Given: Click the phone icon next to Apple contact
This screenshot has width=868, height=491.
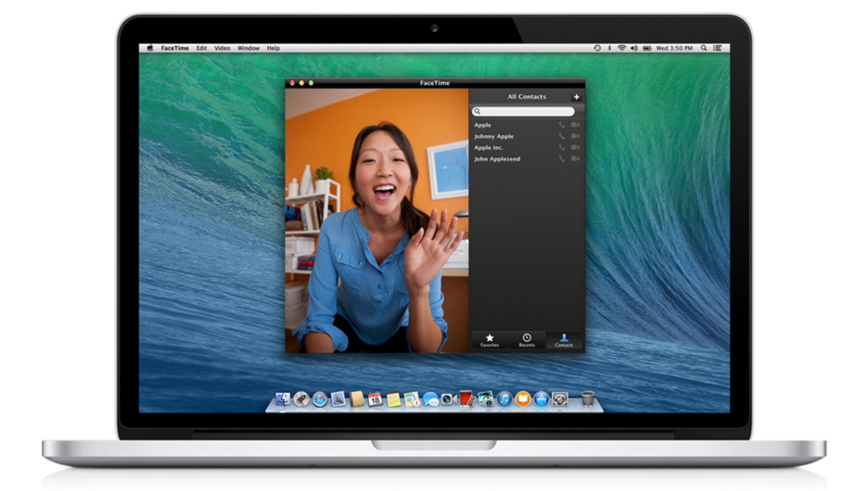Looking at the screenshot, I should 562,125.
